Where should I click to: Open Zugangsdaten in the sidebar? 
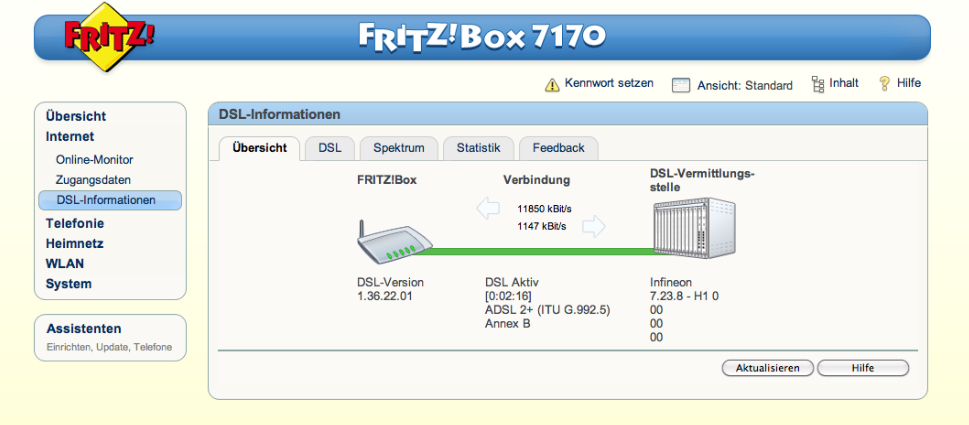pyautogui.click(x=93, y=180)
